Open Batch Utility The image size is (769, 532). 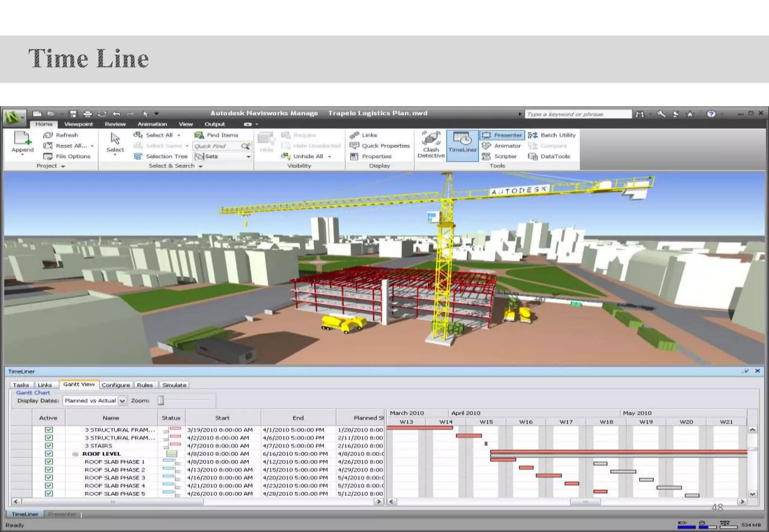click(x=552, y=135)
